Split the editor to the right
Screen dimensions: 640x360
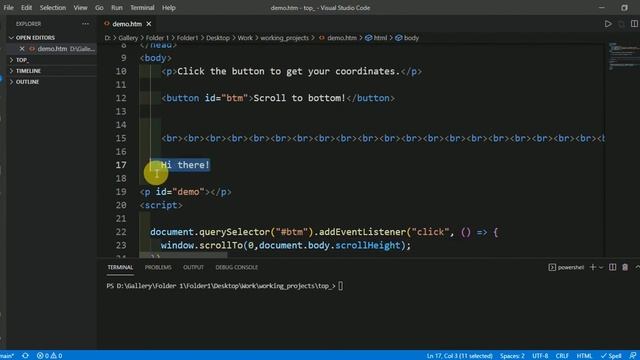click(x=634, y=24)
